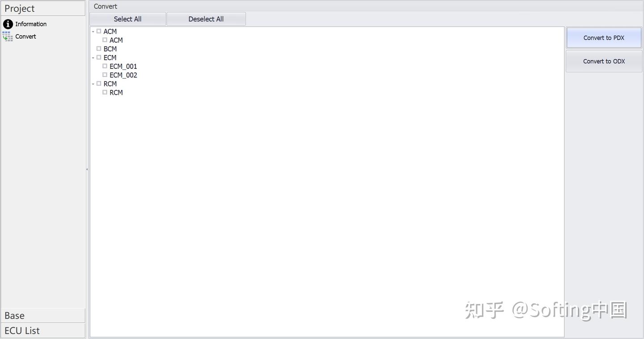
Task: Collapse the left panel using the splitter arrow
Action: click(x=87, y=169)
